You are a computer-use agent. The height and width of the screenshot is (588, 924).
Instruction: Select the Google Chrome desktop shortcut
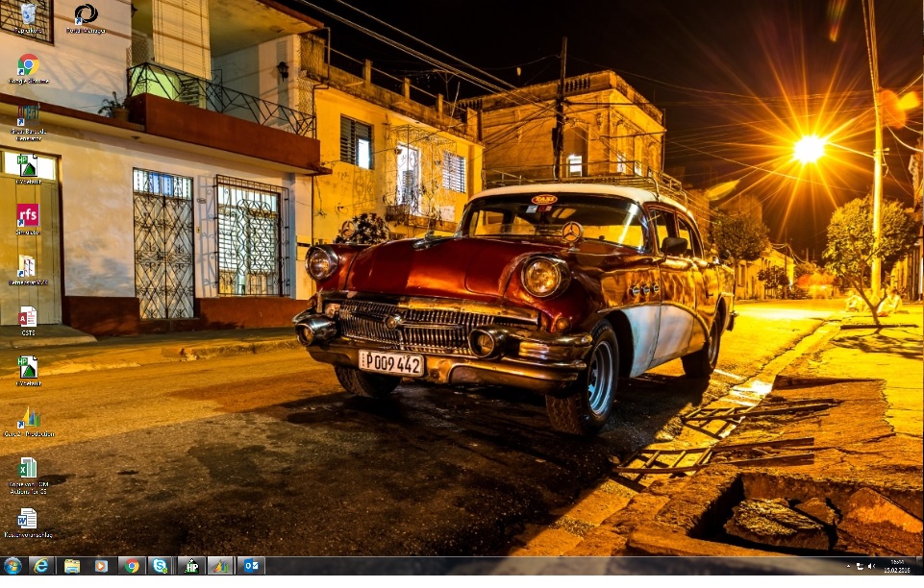(x=28, y=68)
